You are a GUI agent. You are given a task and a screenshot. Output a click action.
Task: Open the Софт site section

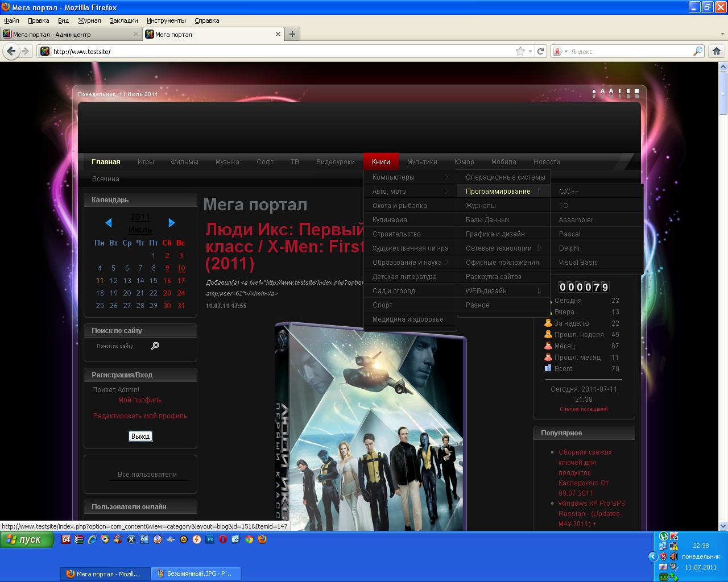pyautogui.click(x=265, y=162)
